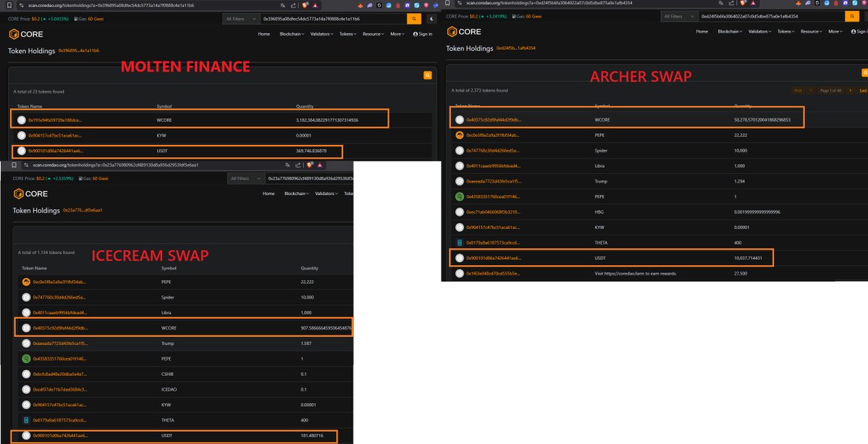Select WCORE quantity 907.58 in Icecream Swap table
The height and width of the screenshot is (444, 868).
326,328
